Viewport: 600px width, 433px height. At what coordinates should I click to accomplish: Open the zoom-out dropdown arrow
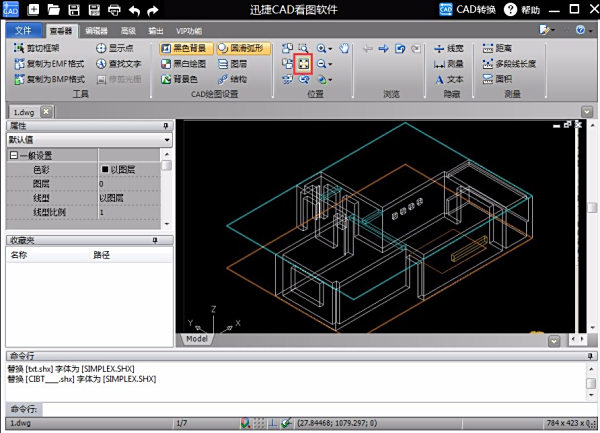pos(330,65)
